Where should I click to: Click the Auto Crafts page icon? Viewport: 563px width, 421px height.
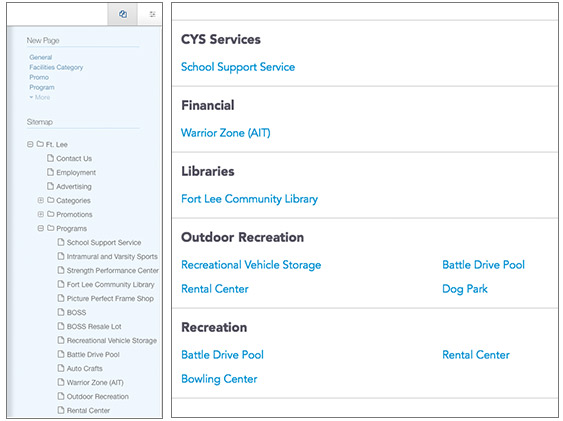[61, 368]
